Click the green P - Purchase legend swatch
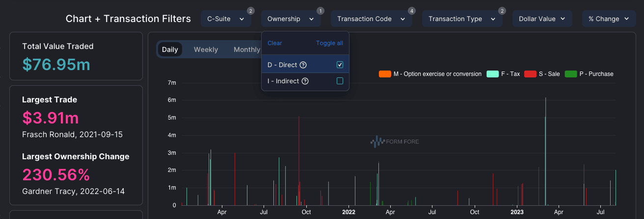This screenshot has height=219, width=644. click(x=571, y=74)
